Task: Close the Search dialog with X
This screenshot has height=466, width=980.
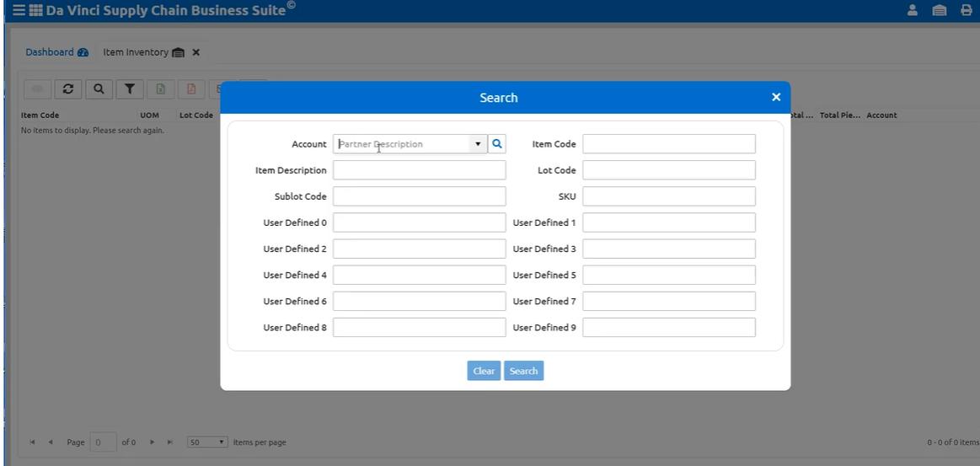Action: pyautogui.click(x=776, y=98)
